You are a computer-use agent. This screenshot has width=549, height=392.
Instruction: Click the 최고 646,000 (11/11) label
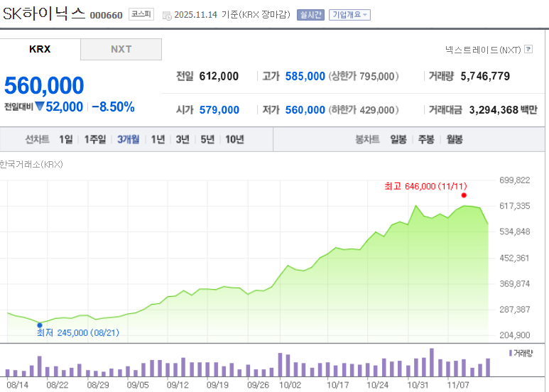(425, 186)
